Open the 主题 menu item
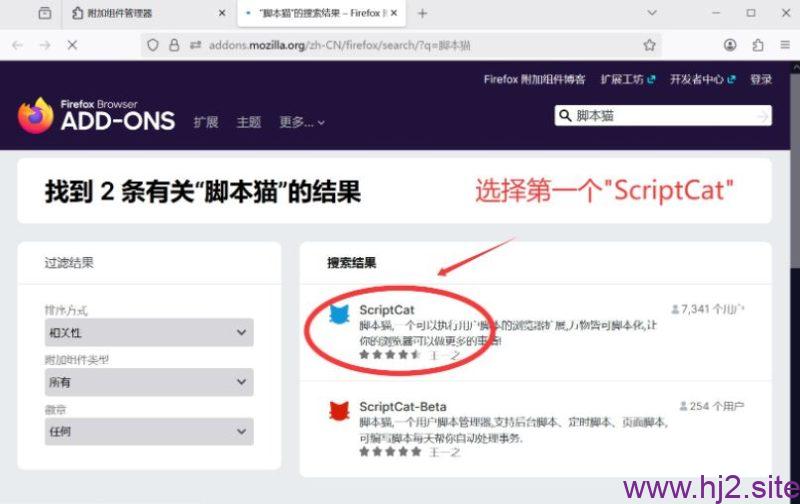Viewport: 800px width, 504px height. tap(249, 122)
